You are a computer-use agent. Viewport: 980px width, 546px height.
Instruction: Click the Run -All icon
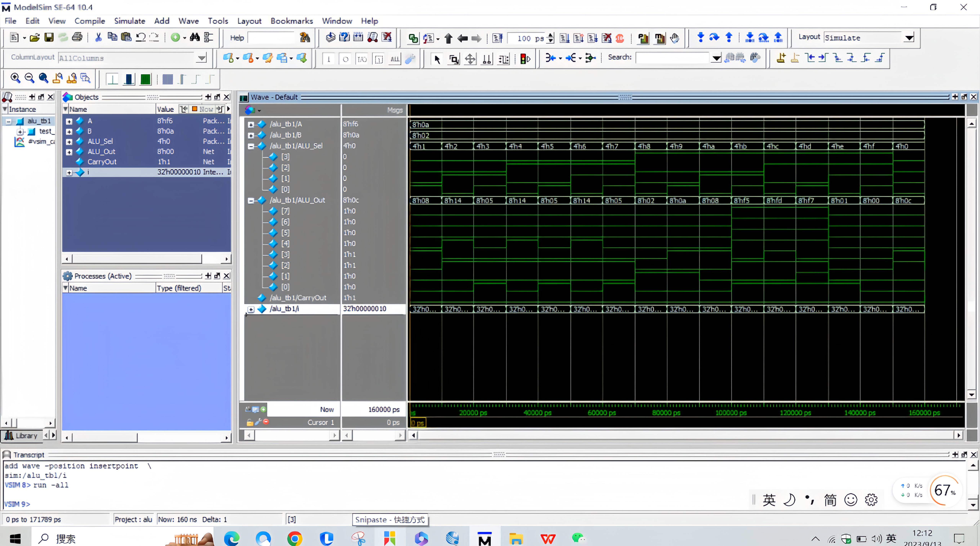[x=593, y=38]
